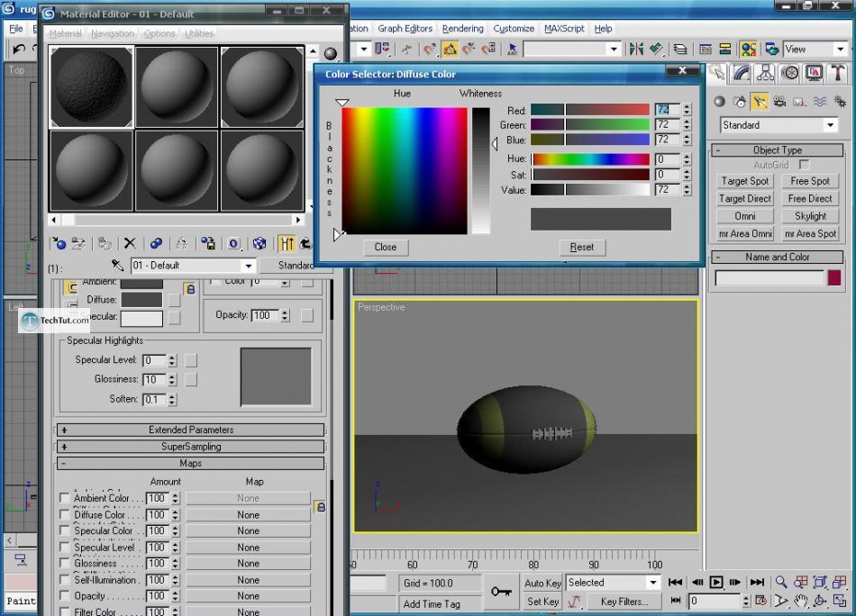Open the Modify panel tab icon
This screenshot has width=856, height=616.
[x=742, y=73]
